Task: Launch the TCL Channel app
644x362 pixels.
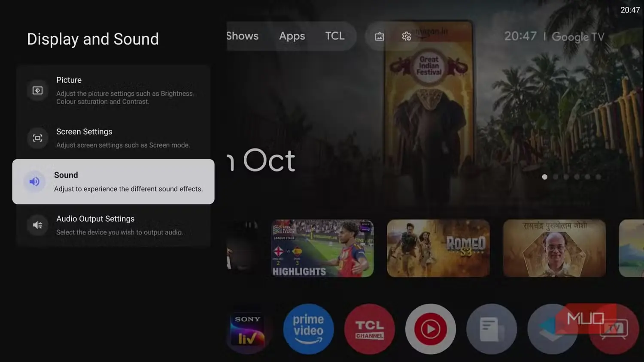Action: [x=369, y=329]
